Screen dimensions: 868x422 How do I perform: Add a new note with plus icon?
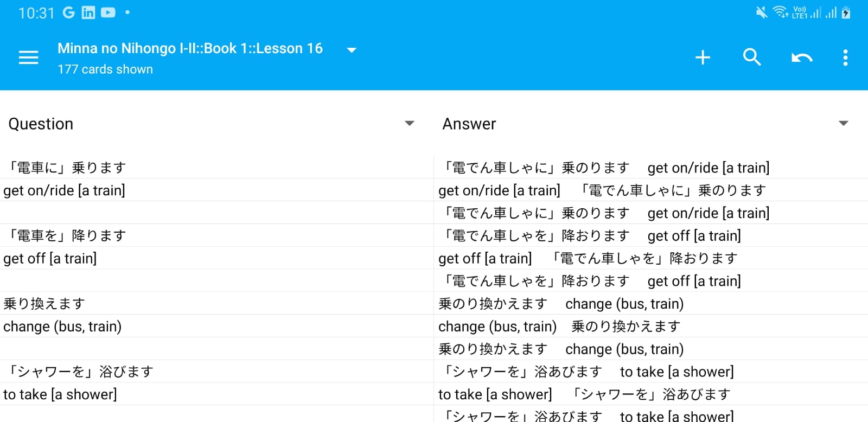(703, 57)
